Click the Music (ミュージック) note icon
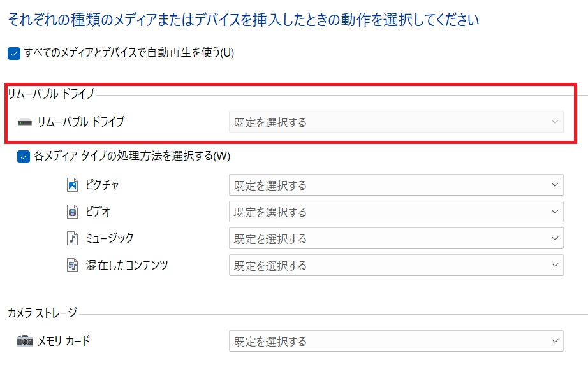The width and height of the screenshot is (588, 374). pos(72,239)
